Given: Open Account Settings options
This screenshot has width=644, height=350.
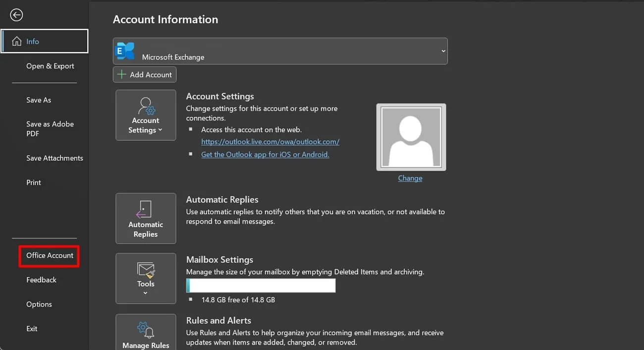Looking at the screenshot, I should [146, 115].
